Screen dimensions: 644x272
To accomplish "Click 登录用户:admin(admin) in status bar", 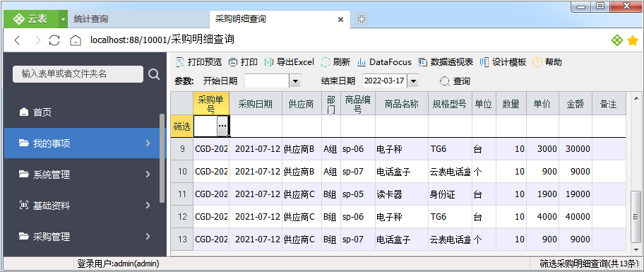I will [118, 264].
